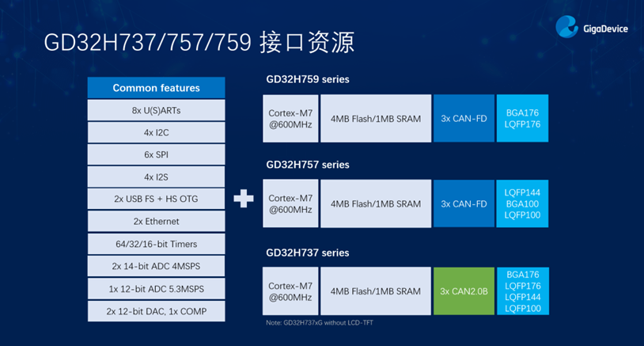Select the green 3x CAN2.0B block
The image size is (644, 346).
click(x=462, y=291)
